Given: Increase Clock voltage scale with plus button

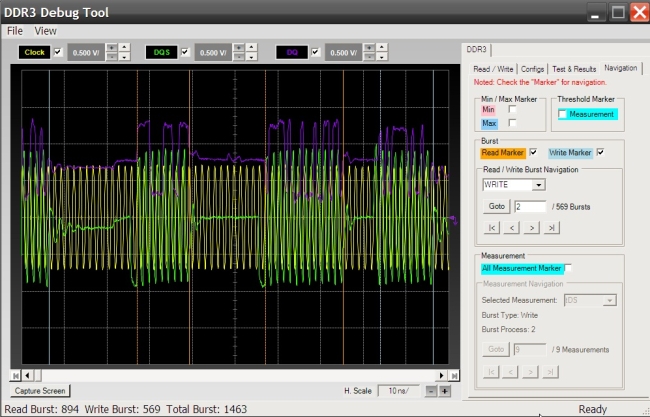Looking at the screenshot, I should click(x=111, y=48).
